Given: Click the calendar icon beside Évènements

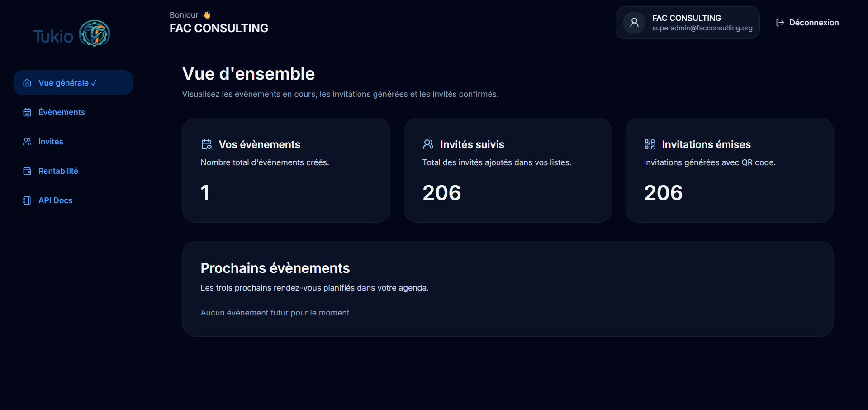Looking at the screenshot, I should [x=27, y=112].
